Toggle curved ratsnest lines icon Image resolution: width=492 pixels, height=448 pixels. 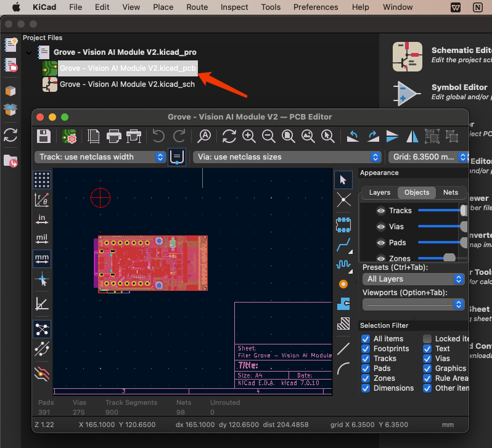coord(42,349)
